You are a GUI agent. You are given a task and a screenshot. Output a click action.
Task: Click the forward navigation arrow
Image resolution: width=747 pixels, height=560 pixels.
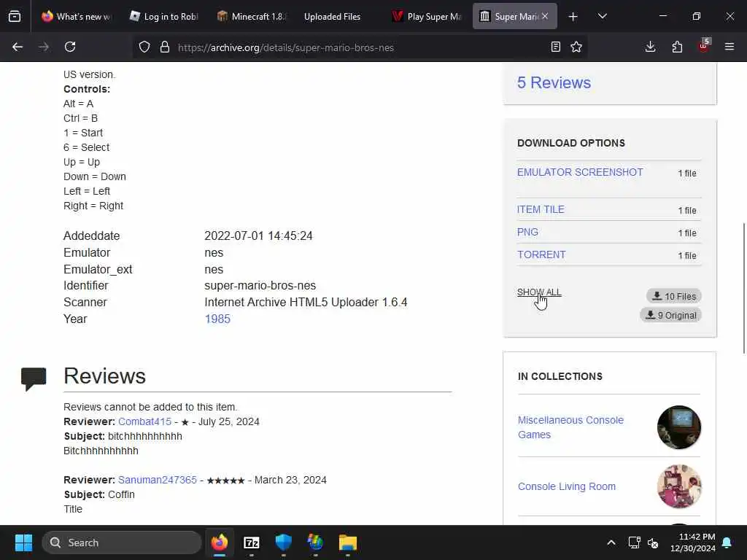point(44,47)
